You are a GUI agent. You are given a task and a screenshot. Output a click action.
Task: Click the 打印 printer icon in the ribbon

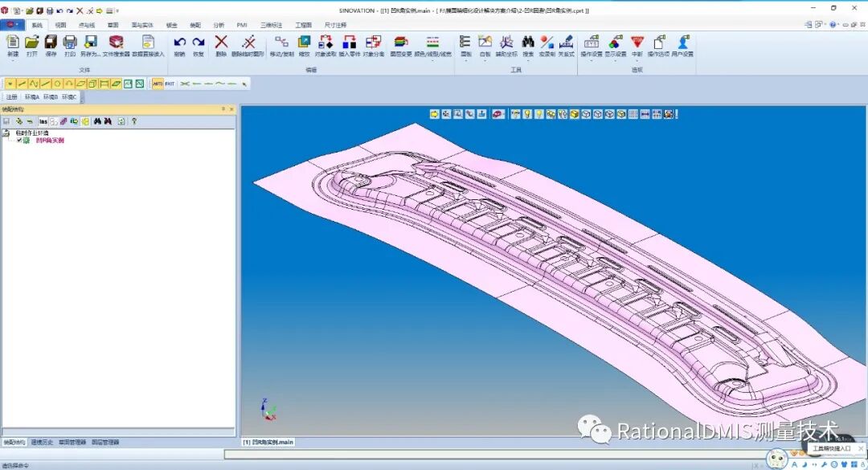[70, 42]
